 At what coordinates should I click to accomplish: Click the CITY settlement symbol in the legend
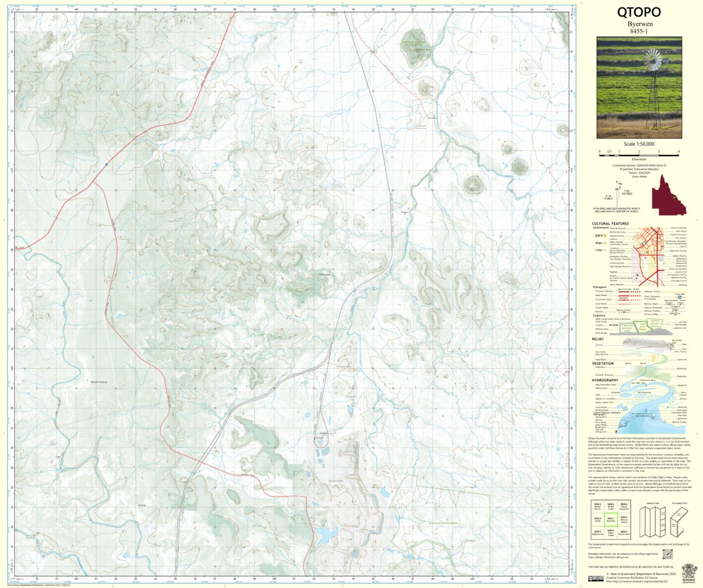(604, 236)
